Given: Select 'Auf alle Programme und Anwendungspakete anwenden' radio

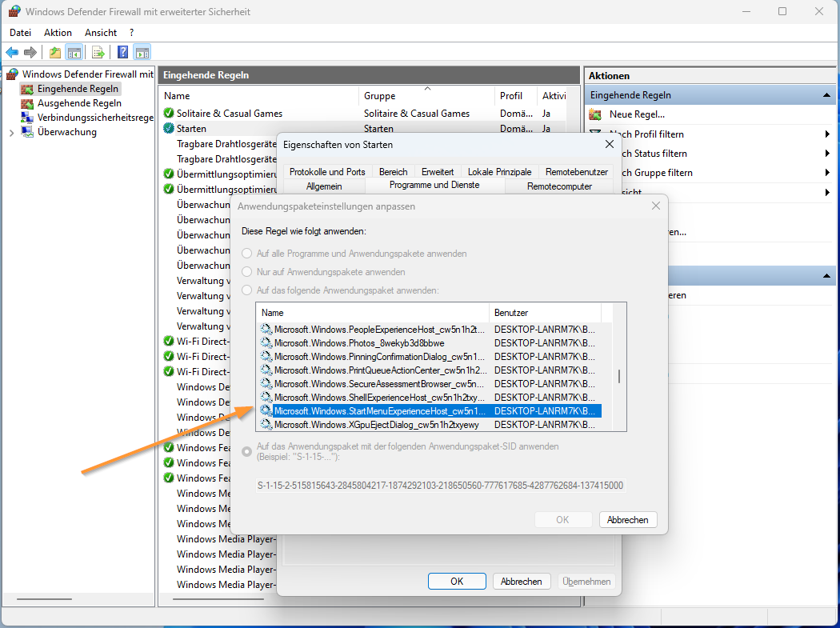Looking at the screenshot, I should coord(246,254).
